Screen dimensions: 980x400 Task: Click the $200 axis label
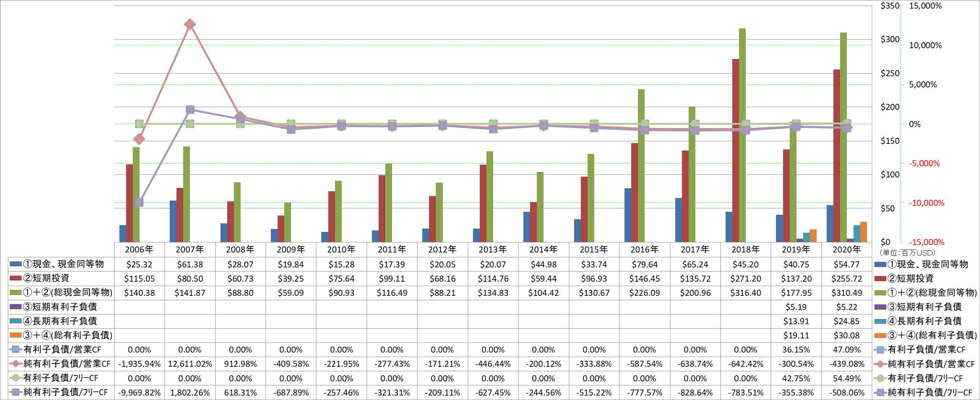889,107
